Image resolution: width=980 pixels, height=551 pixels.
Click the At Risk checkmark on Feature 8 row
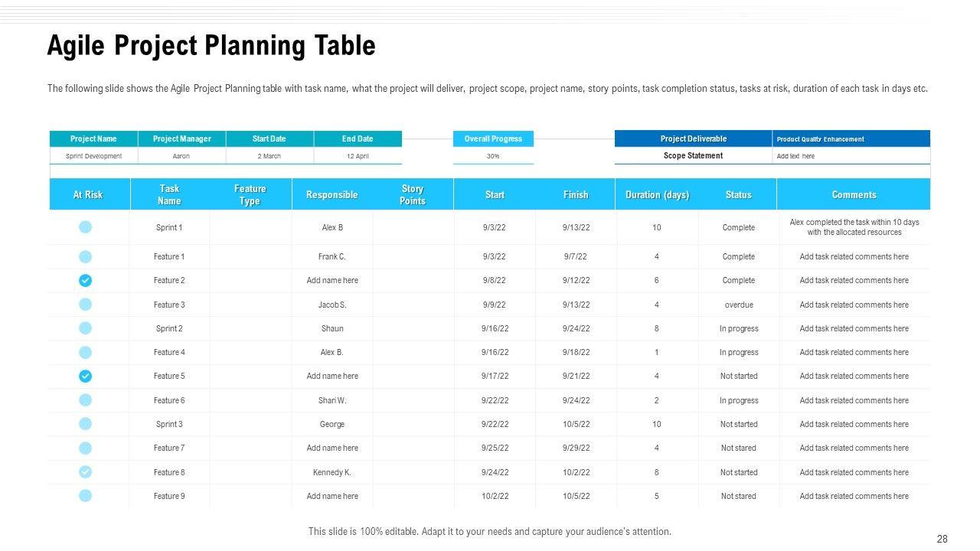pos(86,472)
